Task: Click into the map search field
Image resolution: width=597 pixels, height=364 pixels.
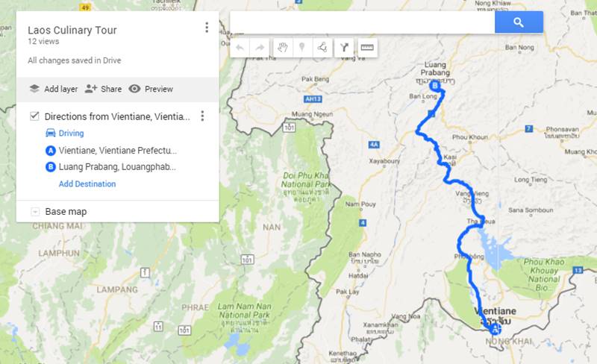Action: tap(363, 22)
